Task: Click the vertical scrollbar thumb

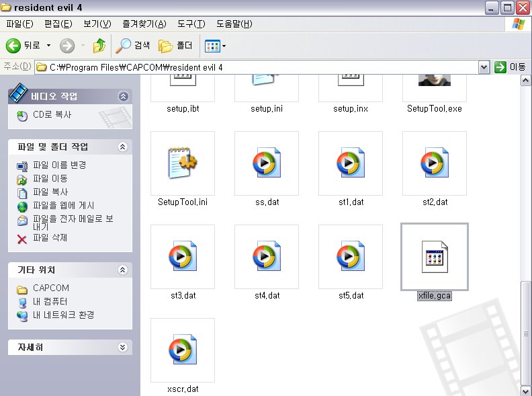Action: [525, 333]
